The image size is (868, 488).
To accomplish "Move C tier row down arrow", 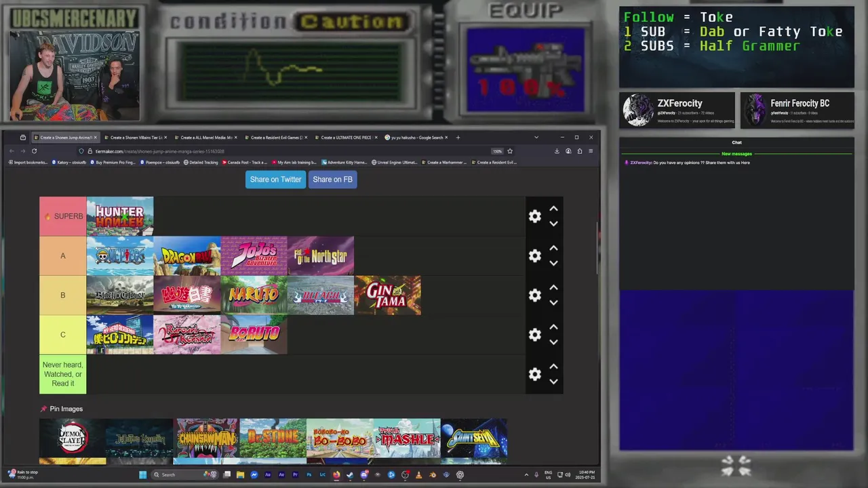I will click(x=553, y=342).
